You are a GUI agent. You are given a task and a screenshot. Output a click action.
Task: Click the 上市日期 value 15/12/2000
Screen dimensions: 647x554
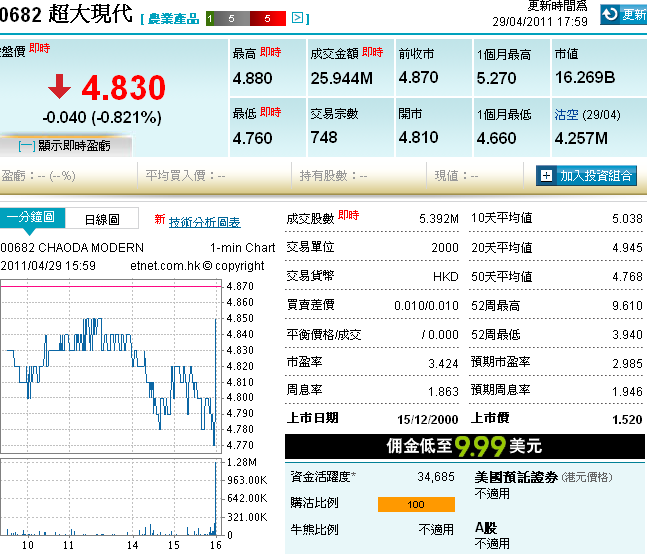click(x=427, y=420)
